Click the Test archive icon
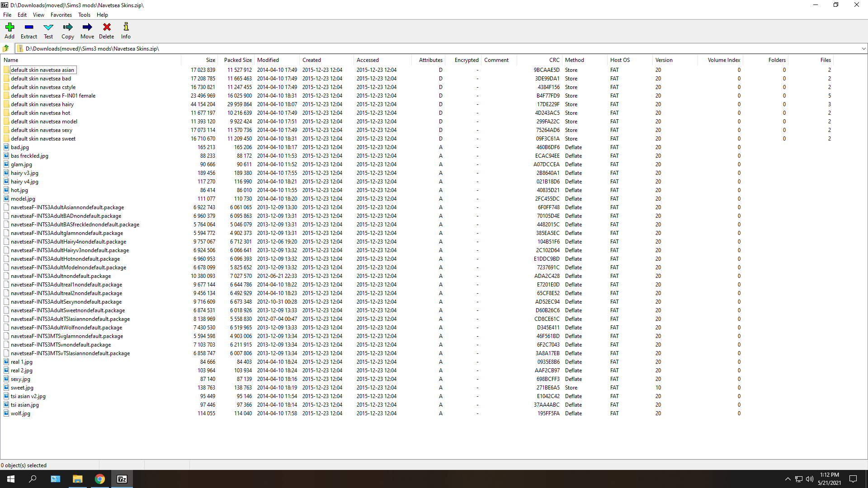This screenshot has height=488, width=868. pos(48,28)
